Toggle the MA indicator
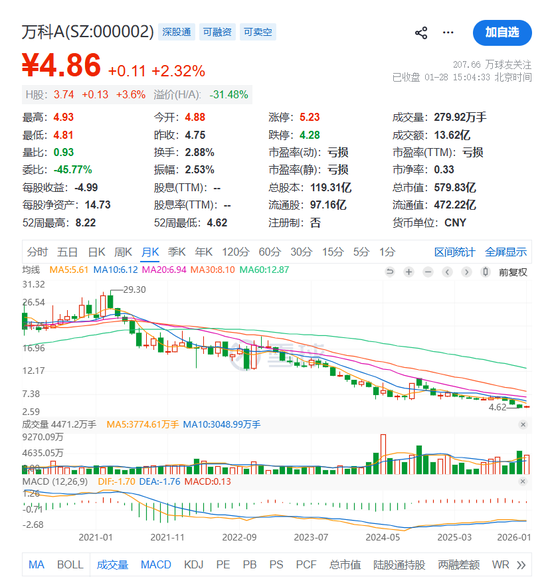Viewport: 550px width, 583px height. click(x=36, y=564)
